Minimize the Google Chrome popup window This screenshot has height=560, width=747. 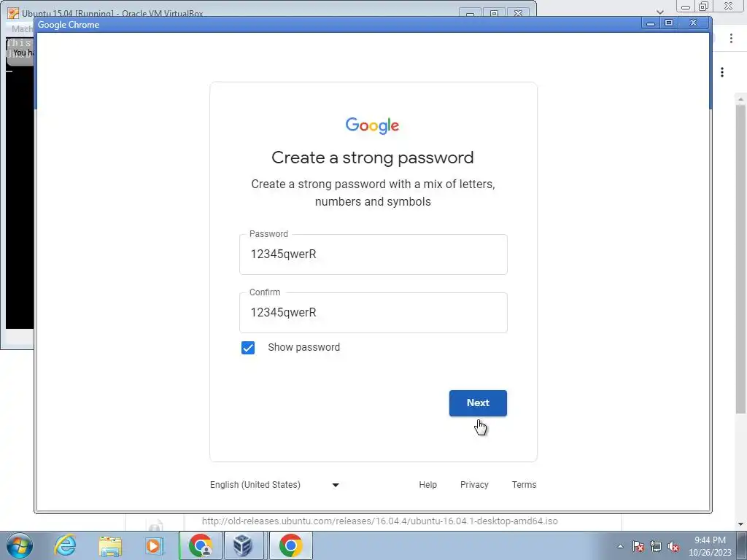[x=650, y=23]
